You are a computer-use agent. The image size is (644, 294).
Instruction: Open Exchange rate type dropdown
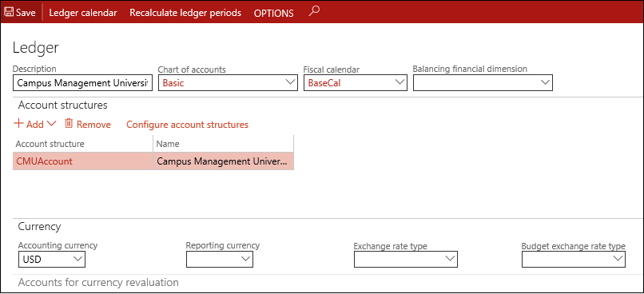[x=406, y=259]
